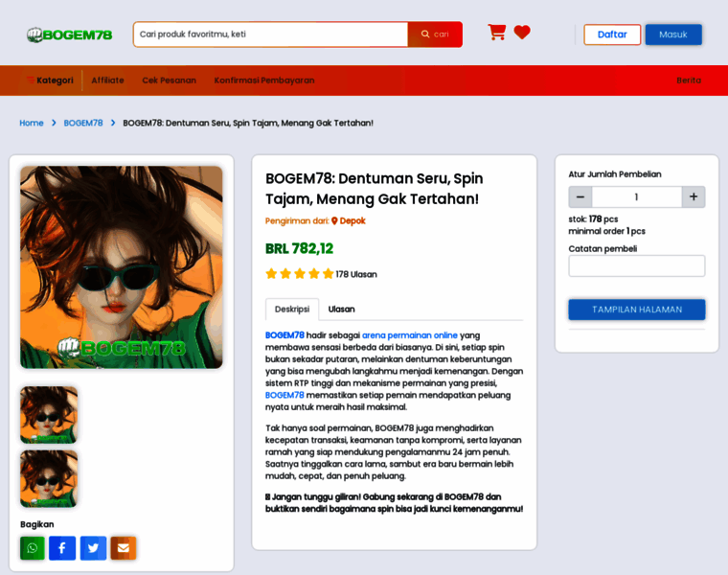Open the Home breadcrumb link
Screen dimensions: 728x575
click(31, 123)
